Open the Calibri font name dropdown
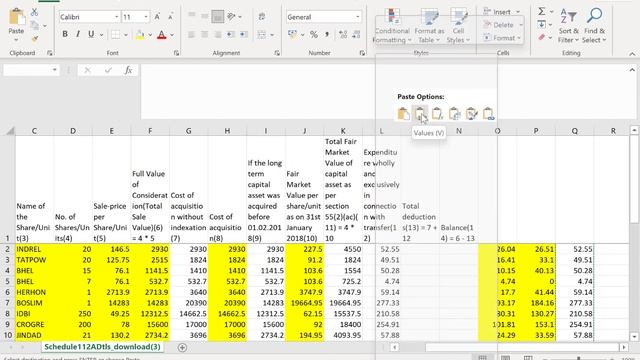This screenshot has width=640, height=360. [116, 17]
